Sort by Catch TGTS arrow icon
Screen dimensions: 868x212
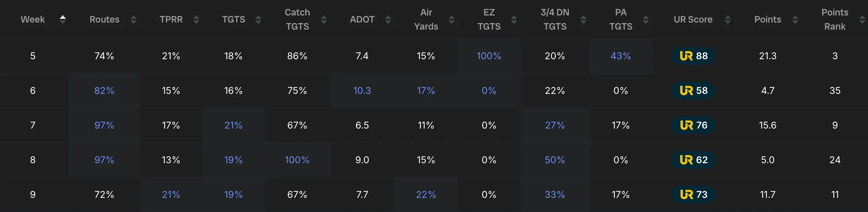[x=324, y=20]
